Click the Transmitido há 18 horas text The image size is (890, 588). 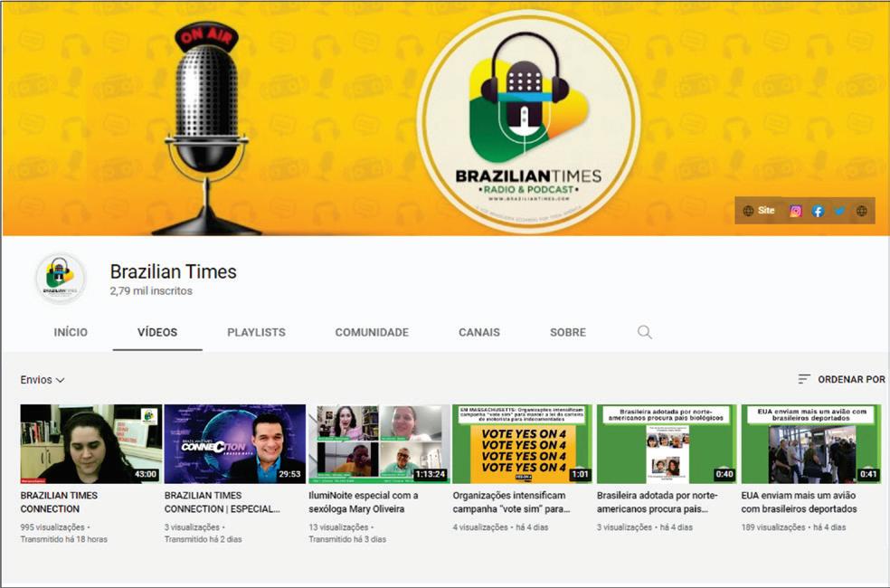click(63, 539)
